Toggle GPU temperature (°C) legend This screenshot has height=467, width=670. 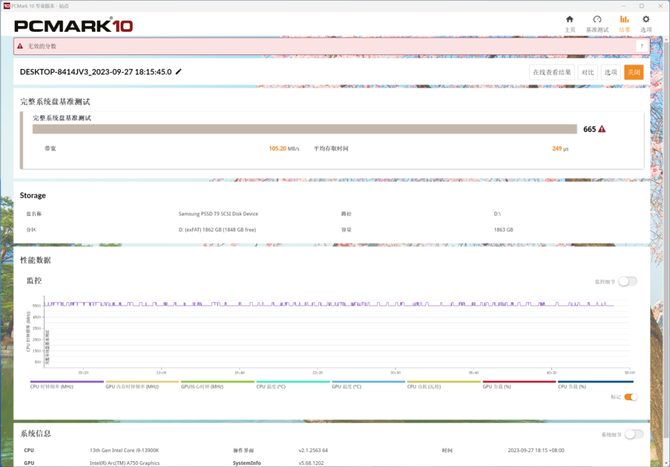[368, 385]
